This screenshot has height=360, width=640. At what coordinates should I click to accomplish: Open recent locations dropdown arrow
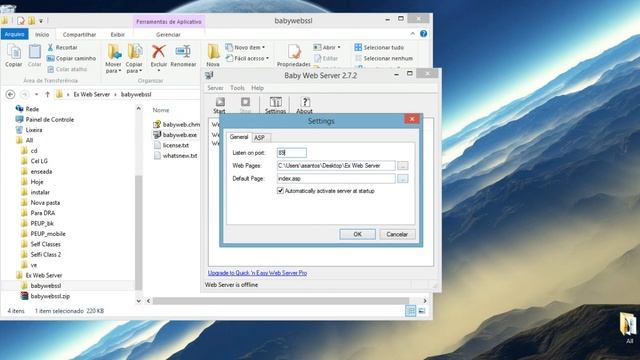point(36,94)
